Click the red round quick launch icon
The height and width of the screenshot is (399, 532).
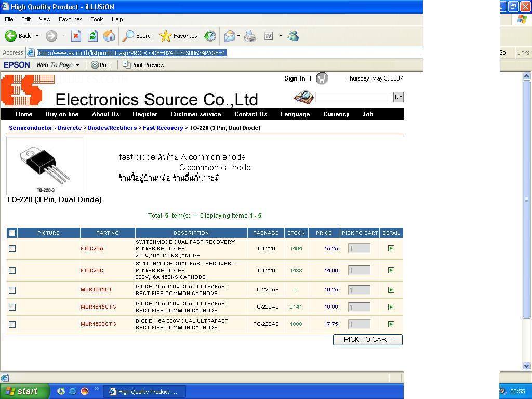(x=85, y=391)
